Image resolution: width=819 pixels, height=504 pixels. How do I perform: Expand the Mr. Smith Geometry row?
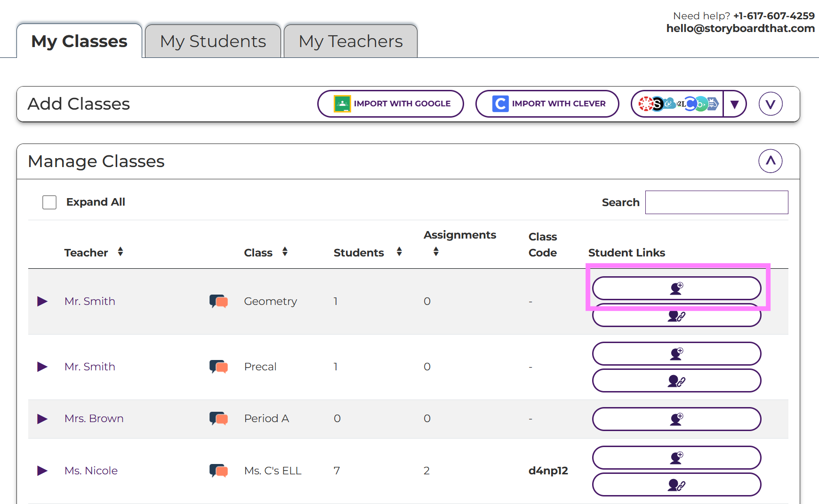click(42, 301)
